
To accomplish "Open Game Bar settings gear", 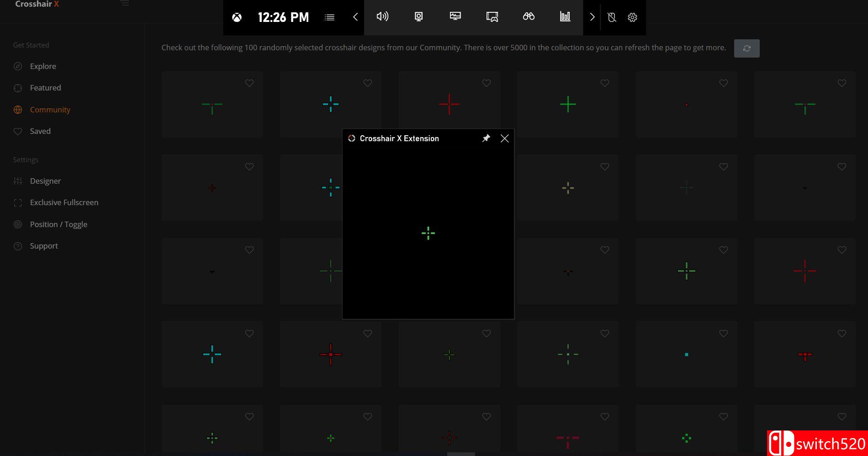I will pyautogui.click(x=632, y=17).
